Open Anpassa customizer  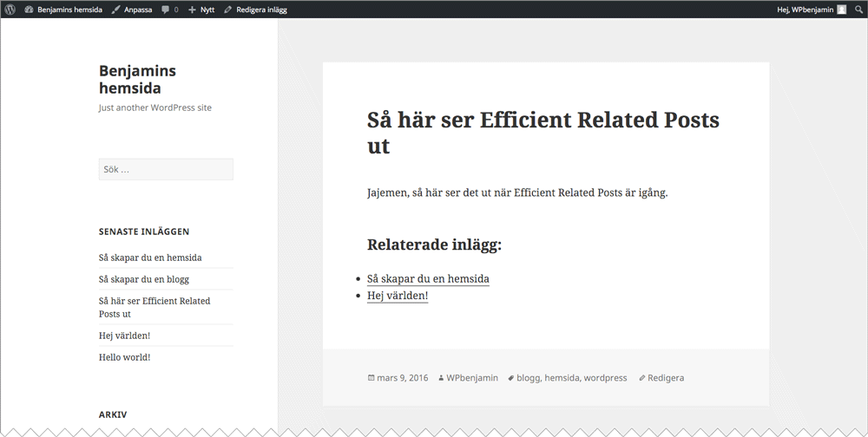point(132,10)
